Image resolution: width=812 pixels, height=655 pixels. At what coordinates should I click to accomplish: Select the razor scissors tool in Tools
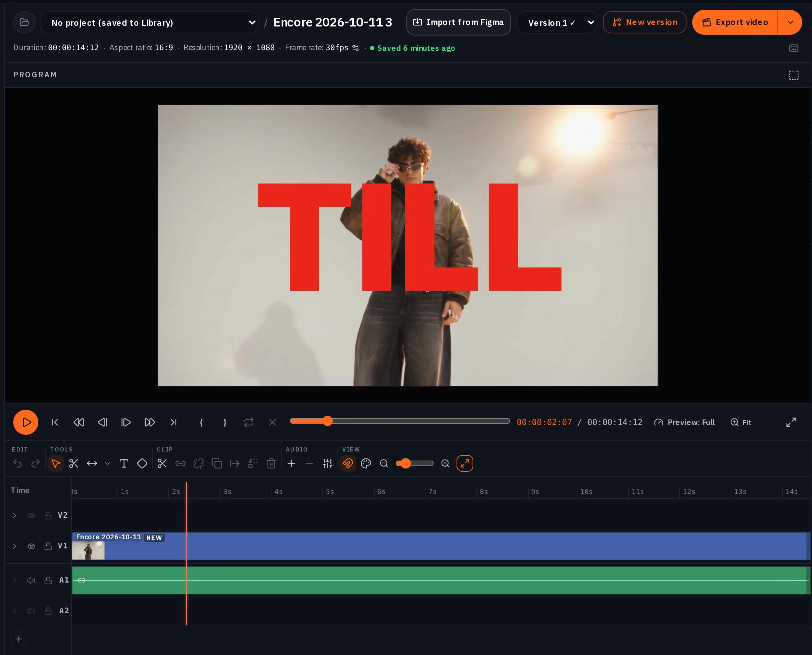click(x=74, y=463)
